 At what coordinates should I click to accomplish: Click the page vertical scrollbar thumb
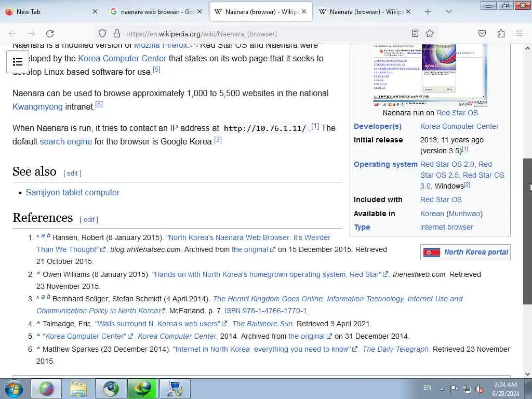[x=527, y=231]
